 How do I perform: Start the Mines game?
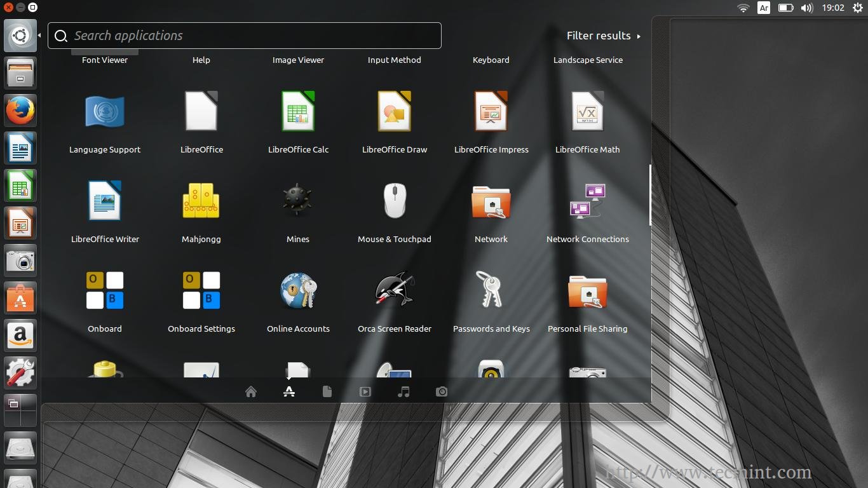298,201
